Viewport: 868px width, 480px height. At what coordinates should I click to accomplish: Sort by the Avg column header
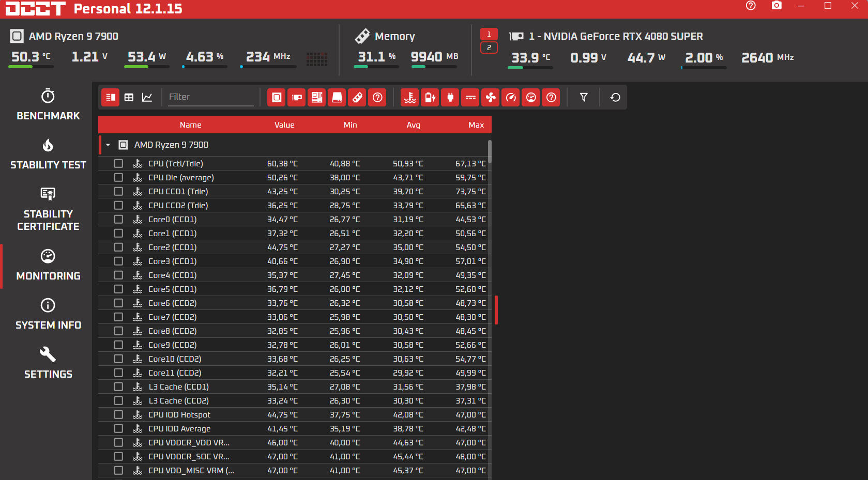[413, 125]
